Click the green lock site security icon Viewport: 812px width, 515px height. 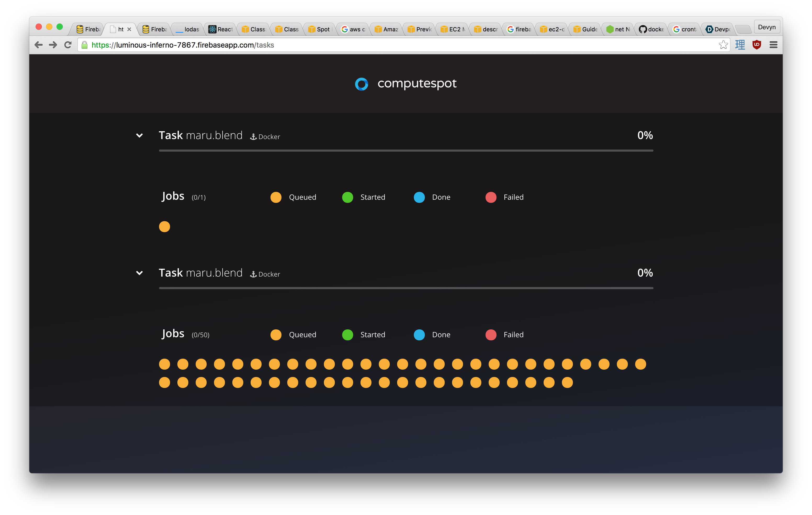(85, 45)
